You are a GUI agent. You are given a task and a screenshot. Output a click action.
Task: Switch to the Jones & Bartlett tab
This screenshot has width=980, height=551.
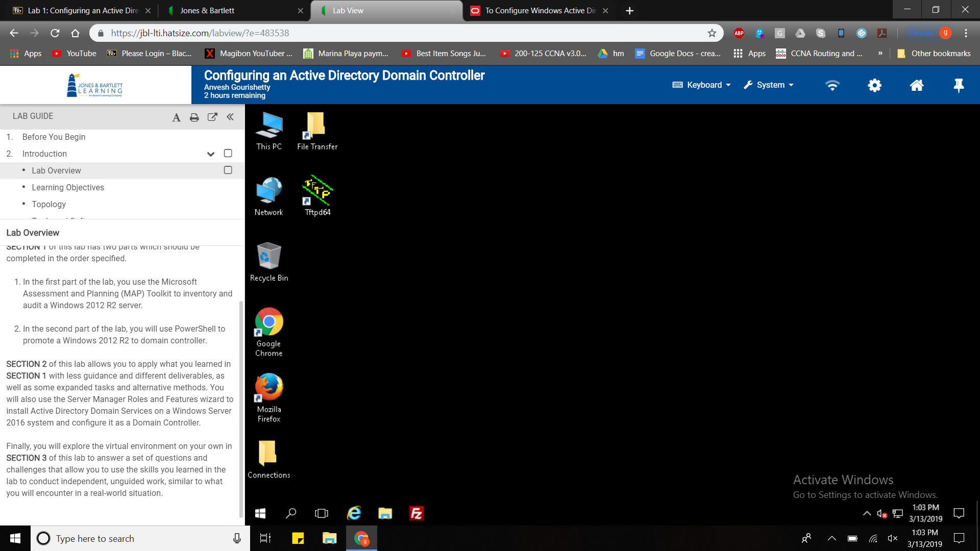coord(235,11)
